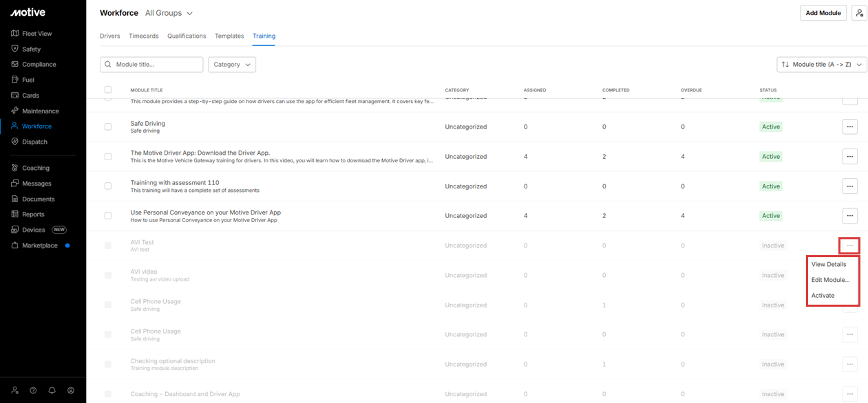Open the Module title sort dropdown

(x=821, y=65)
